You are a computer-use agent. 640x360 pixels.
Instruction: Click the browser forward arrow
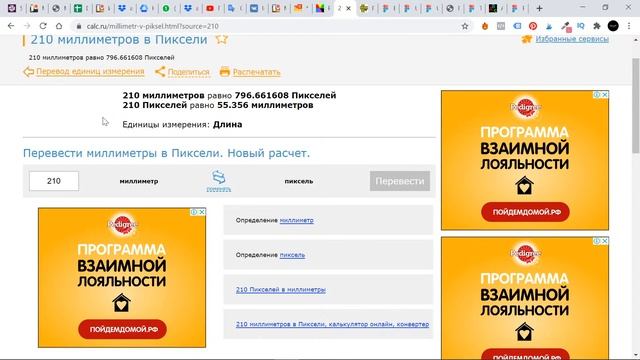coord(27,26)
